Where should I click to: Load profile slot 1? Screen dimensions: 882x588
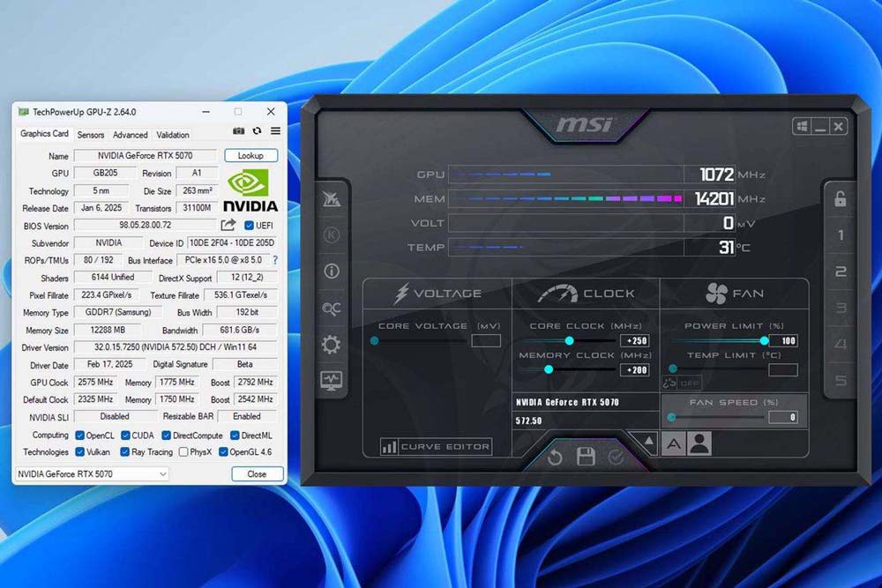click(x=841, y=235)
